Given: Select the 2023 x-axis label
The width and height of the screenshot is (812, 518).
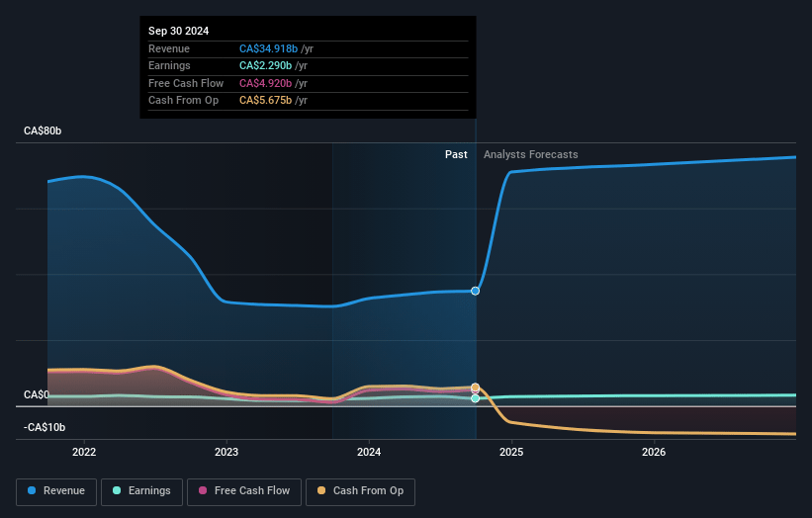Looking at the screenshot, I should (x=226, y=452).
